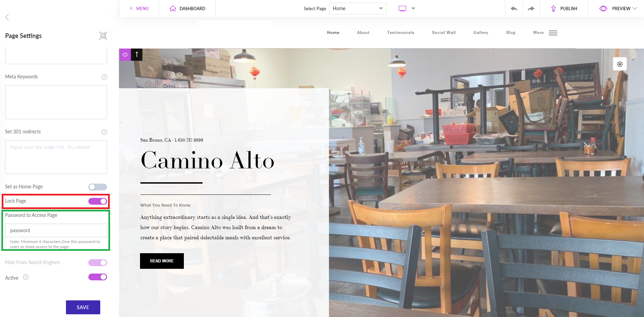Click the purple eye section visibility icon
Viewport: 644px width, 317px height.
pos(125,55)
